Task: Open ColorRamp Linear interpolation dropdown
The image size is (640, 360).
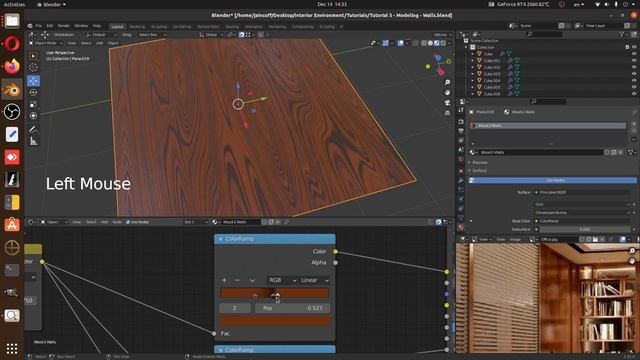Action: point(314,280)
